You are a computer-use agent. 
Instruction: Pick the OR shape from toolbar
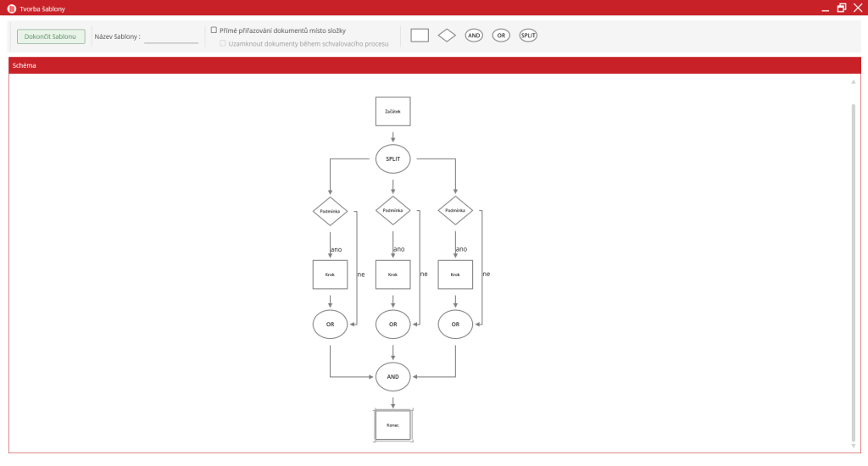click(x=501, y=36)
